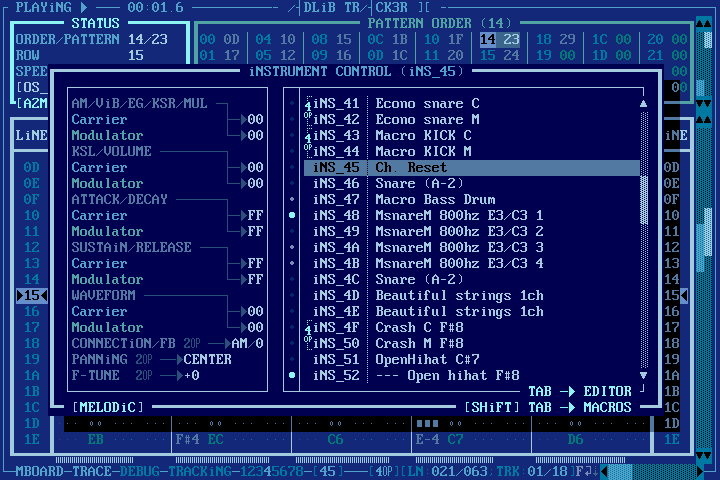This screenshot has height=480, width=720.
Task: Click instrument list scroll down arrow
Action: (x=644, y=376)
